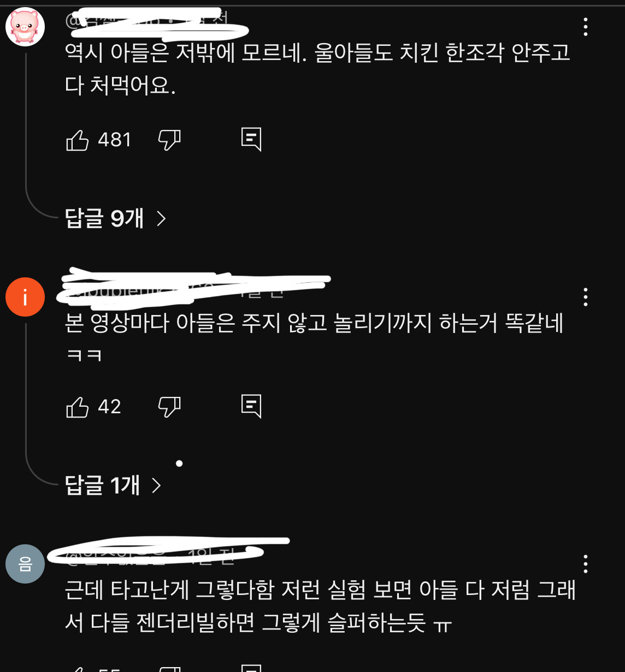Like the comment with 481 likes
Image resolution: width=625 pixels, height=672 pixels.
(x=77, y=140)
